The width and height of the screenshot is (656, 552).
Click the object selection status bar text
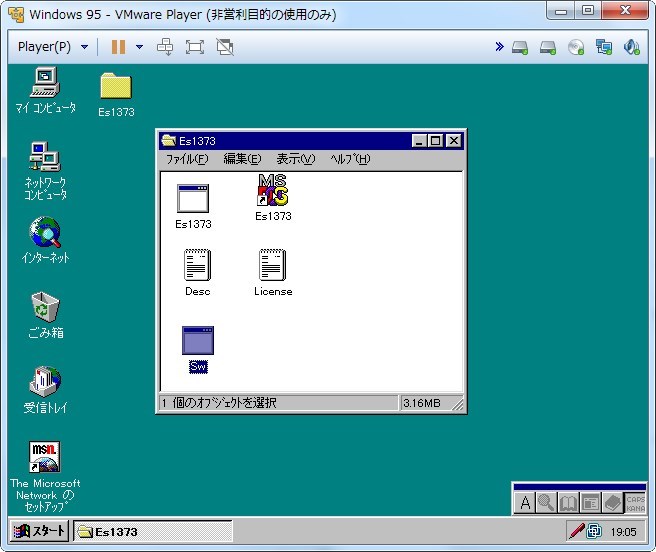220,403
